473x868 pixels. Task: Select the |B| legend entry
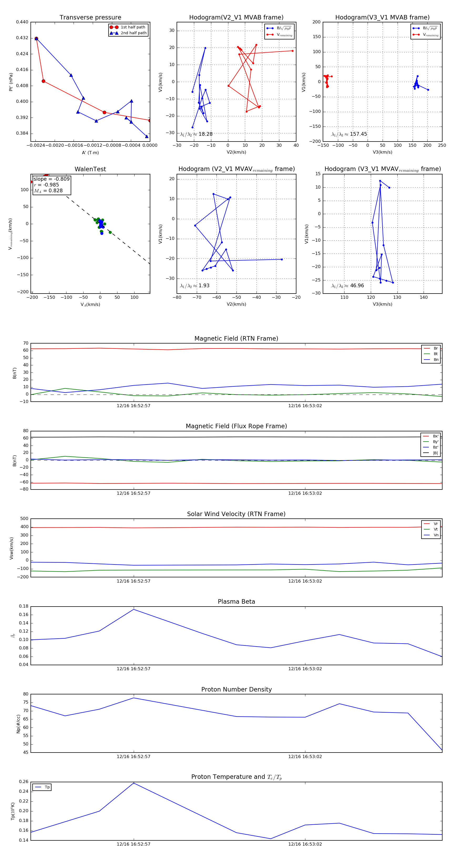pyautogui.click(x=431, y=453)
